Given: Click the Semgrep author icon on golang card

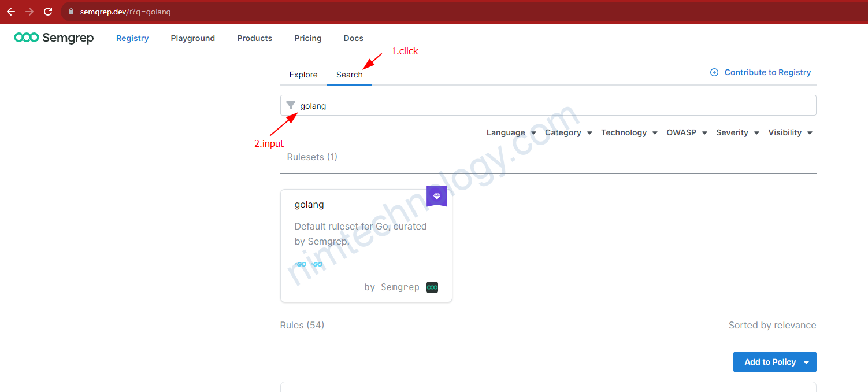Looking at the screenshot, I should click(x=432, y=287).
